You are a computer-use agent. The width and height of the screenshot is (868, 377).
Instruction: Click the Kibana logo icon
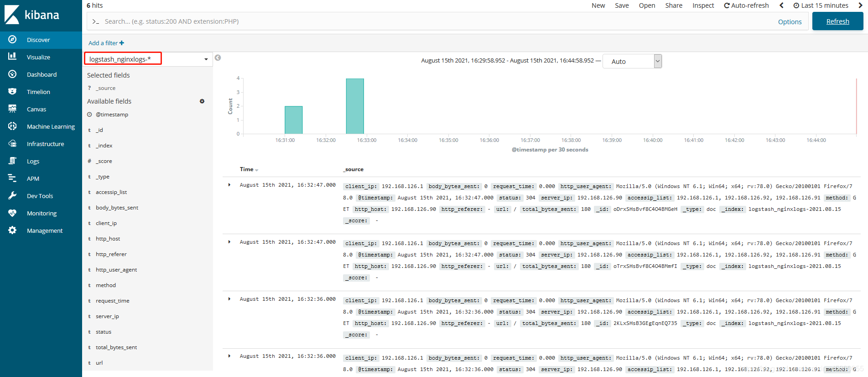tap(12, 15)
